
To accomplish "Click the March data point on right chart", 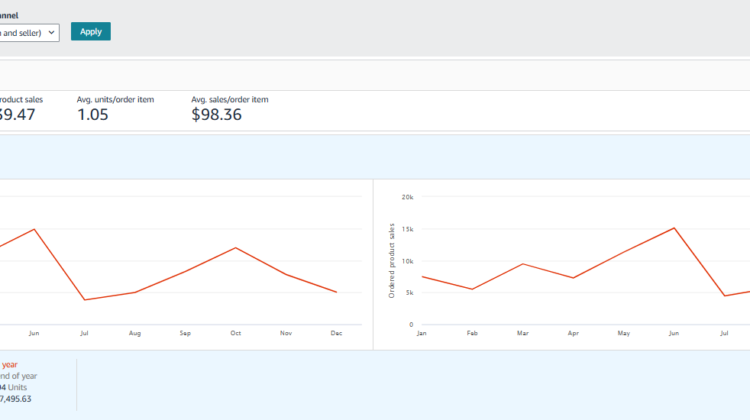I will [523, 264].
